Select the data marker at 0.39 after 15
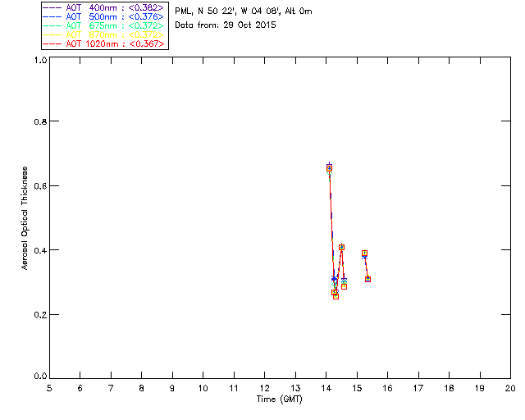Viewport: 525px width, 420px height. click(x=364, y=253)
